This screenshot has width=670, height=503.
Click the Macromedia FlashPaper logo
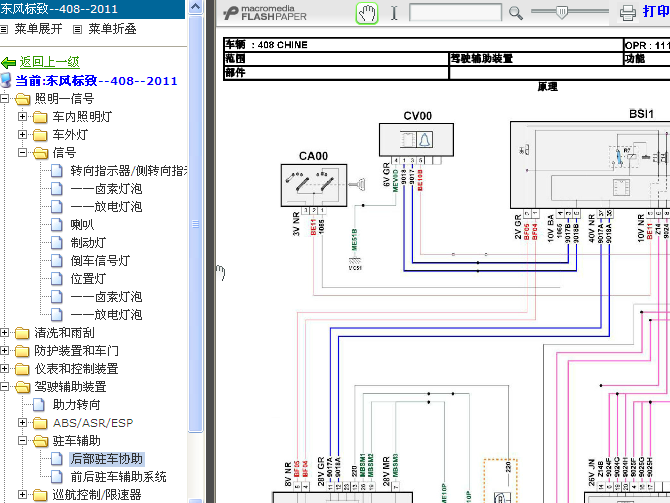click(x=265, y=13)
